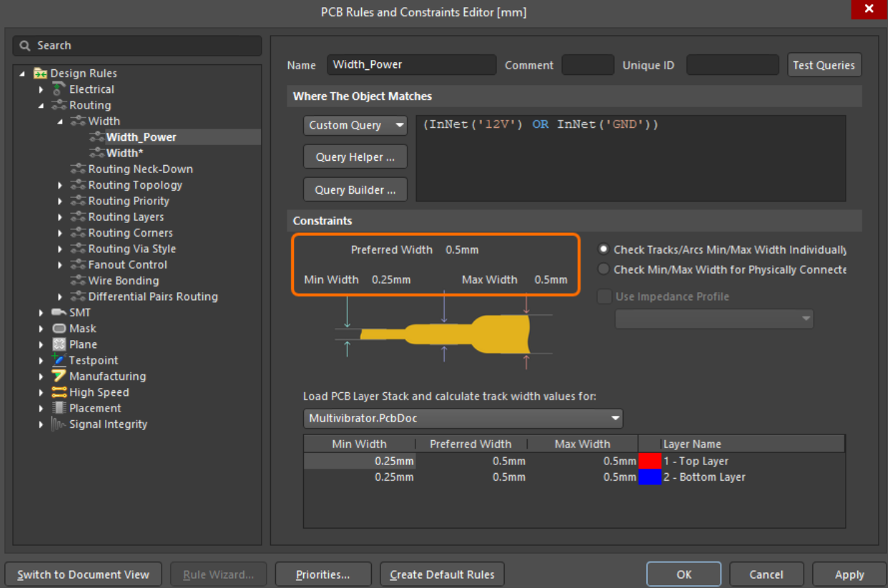Click the red Top Layer color swatch
Viewport: 888px width, 588px height.
(x=650, y=462)
